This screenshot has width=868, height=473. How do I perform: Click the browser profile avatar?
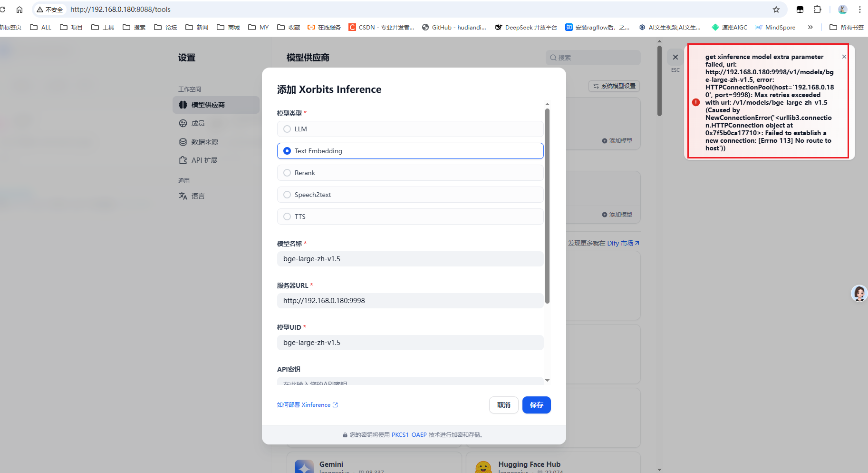click(x=842, y=10)
